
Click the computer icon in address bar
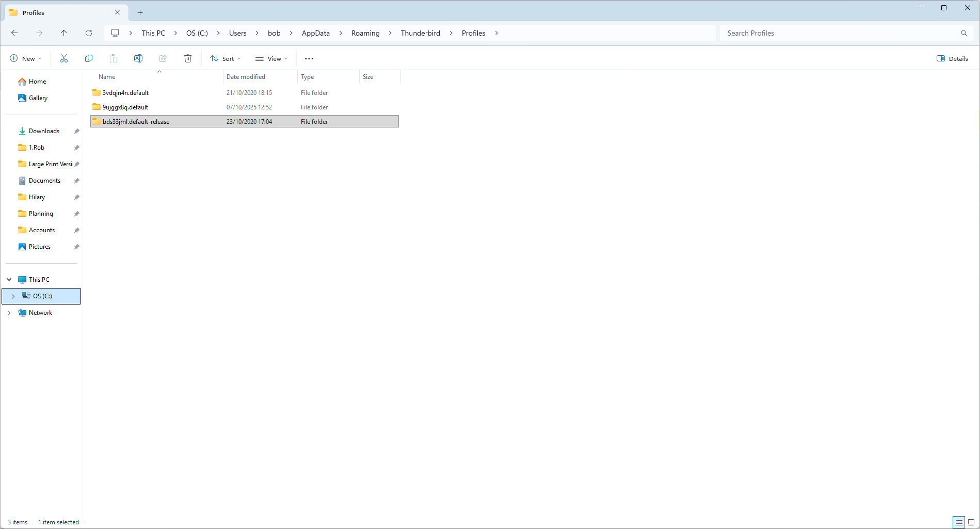115,33
